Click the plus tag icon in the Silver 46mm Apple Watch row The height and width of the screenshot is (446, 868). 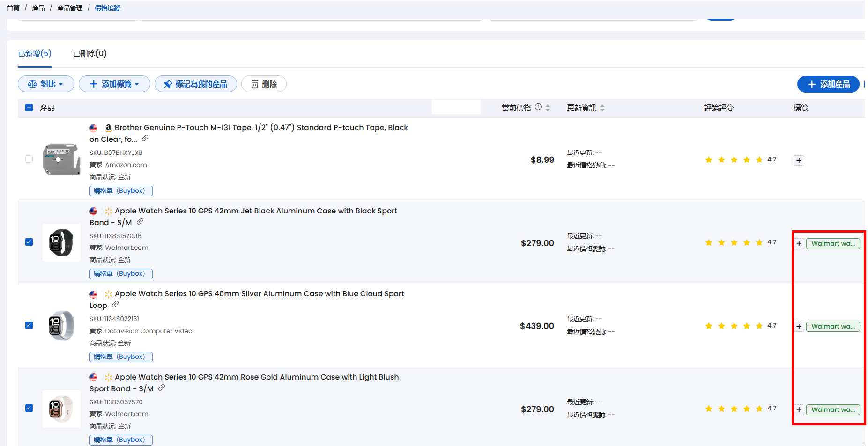pos(799,327)
